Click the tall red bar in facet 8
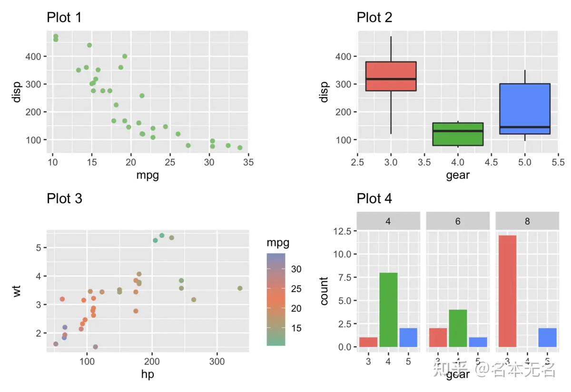Viewport: 571px width, 392px height. pos(506,291)
